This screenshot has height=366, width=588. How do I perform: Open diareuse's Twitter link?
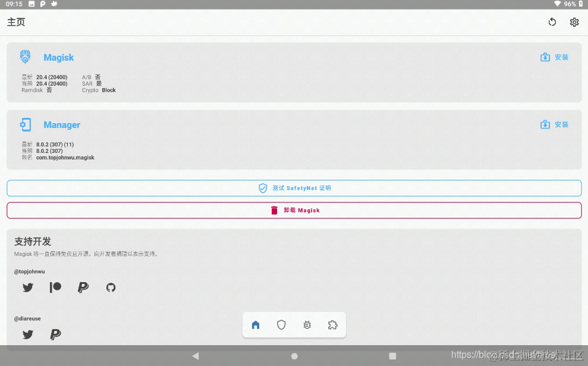click(x=28, y=334)
